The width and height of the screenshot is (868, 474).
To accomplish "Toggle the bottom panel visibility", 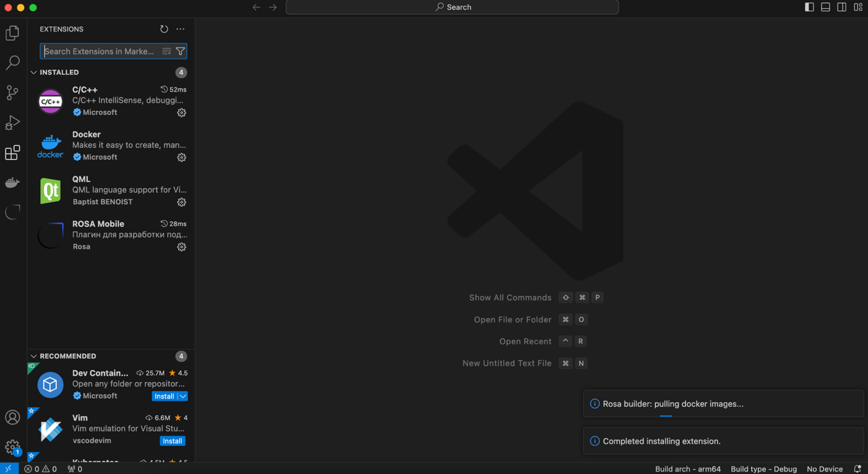I will pyautogui.click(x=825, y=7).
